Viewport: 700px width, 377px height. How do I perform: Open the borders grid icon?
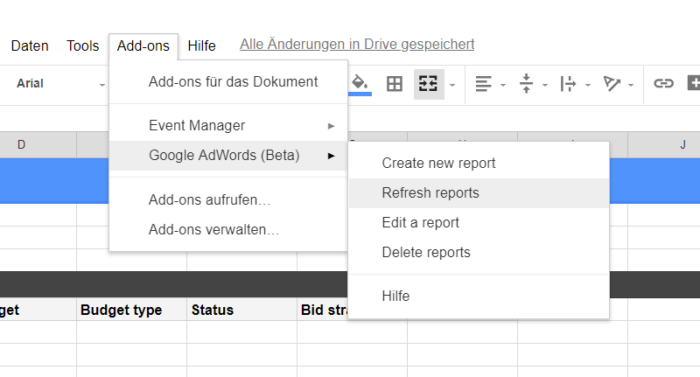pos(394,84)
